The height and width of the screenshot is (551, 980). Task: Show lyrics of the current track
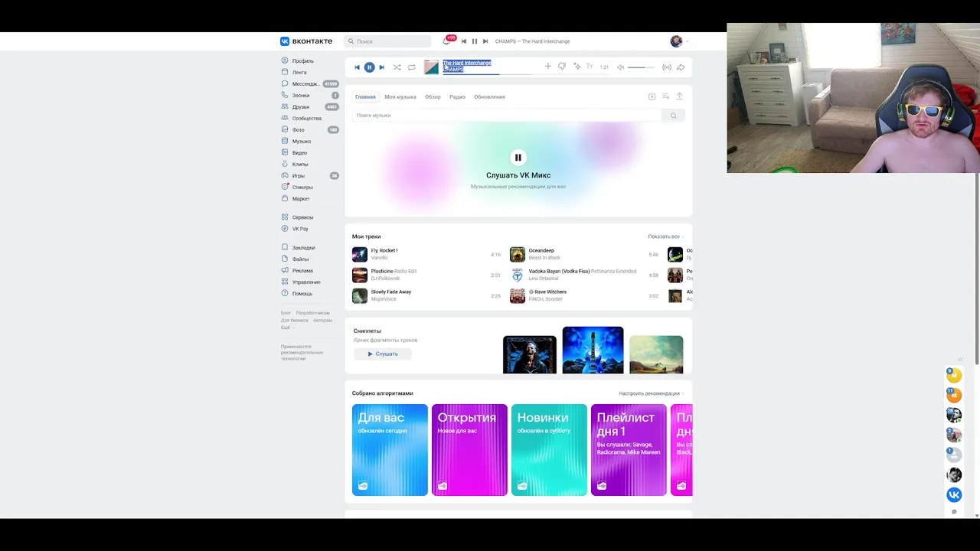click(590, 67)
